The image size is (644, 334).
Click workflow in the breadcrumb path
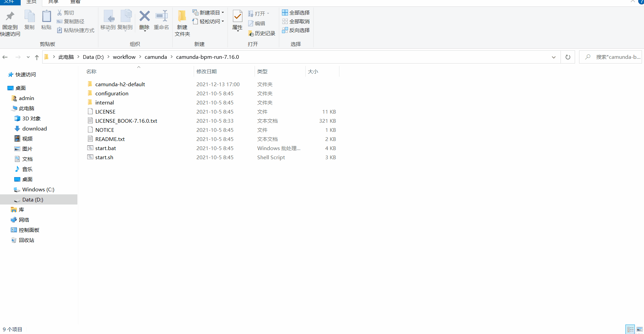point(124,57)
